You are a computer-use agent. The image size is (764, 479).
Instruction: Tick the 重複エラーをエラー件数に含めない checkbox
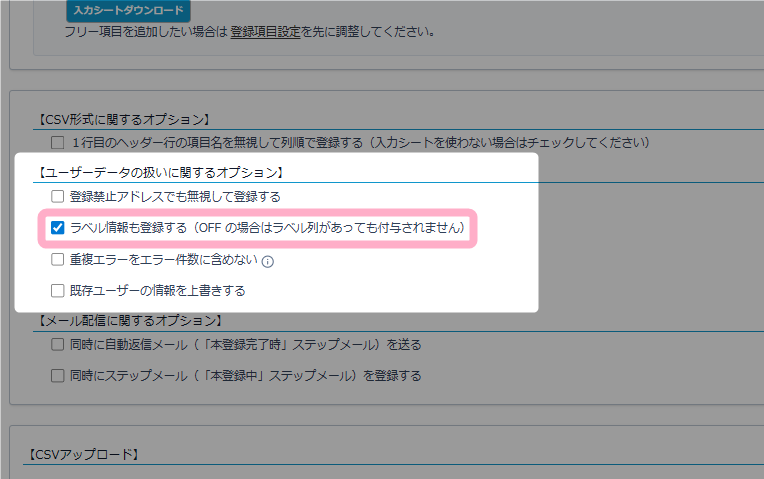tap(58, 260)
